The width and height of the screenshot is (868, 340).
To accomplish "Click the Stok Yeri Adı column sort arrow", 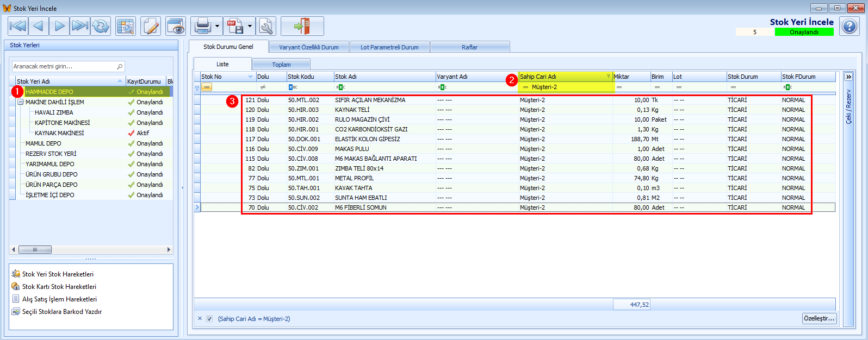I will (x=120, y=81).
